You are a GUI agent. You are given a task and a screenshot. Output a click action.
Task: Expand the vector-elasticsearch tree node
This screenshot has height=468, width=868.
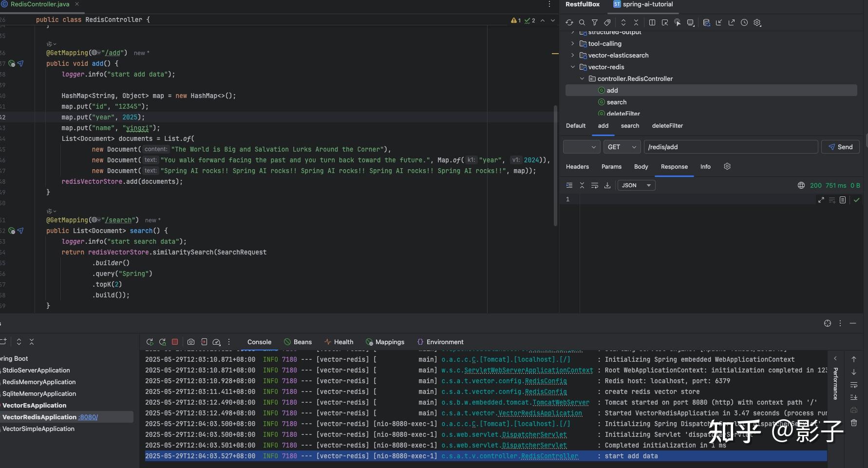[573, 56]
